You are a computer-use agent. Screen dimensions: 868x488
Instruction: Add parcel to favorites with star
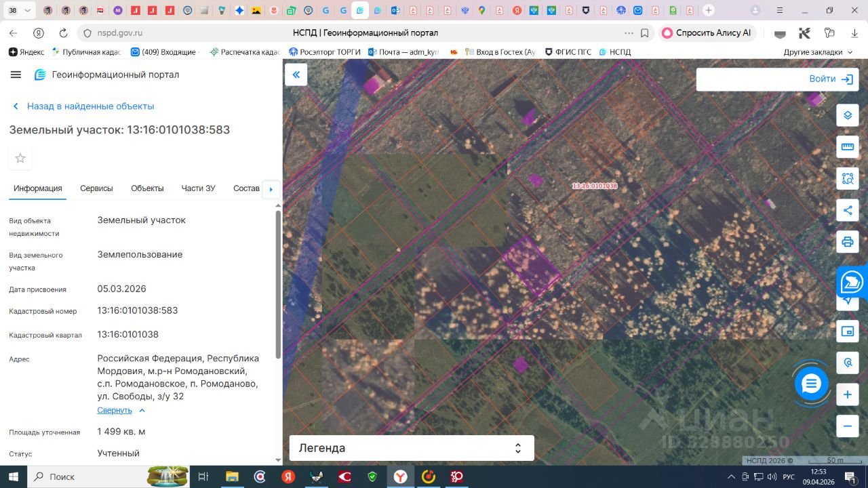click(20, 158)
